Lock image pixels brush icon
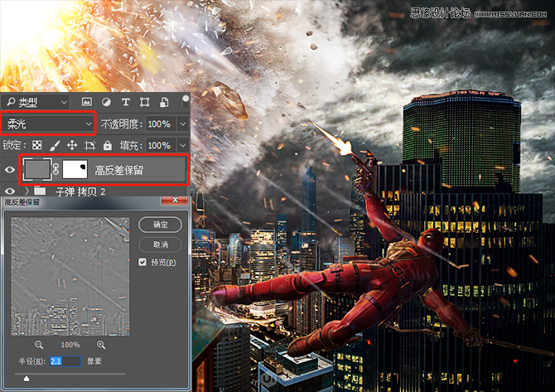Image resolution: width=555 pixels, height=392 pixels. click(x=55, y=145)
